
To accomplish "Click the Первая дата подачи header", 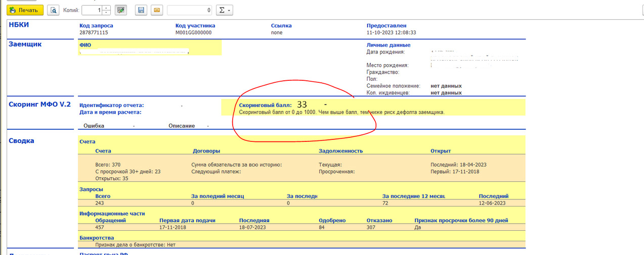I will point(188,221).
